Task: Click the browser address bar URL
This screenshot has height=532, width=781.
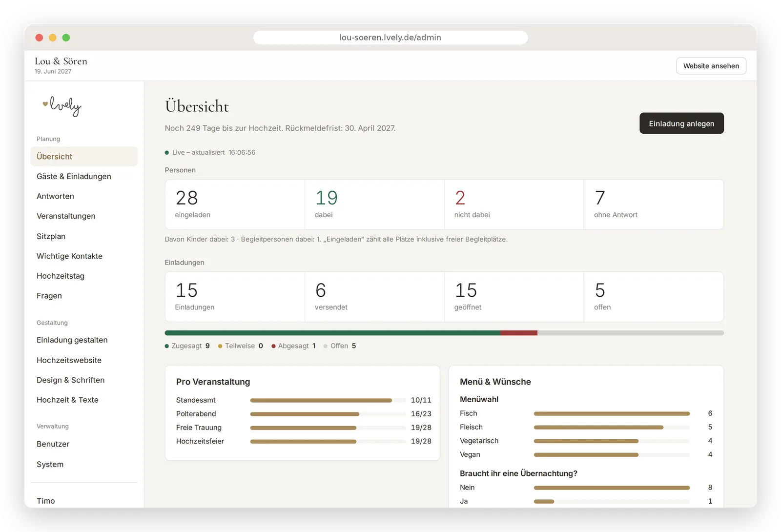Action: pyautogui.click(x=390, y=38)
